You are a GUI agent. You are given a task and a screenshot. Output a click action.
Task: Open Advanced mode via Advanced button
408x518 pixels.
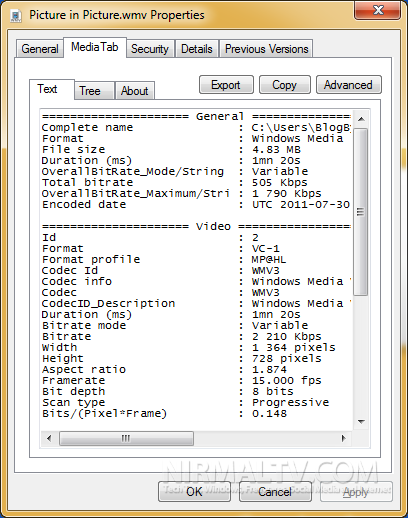[x=348, y=85]
